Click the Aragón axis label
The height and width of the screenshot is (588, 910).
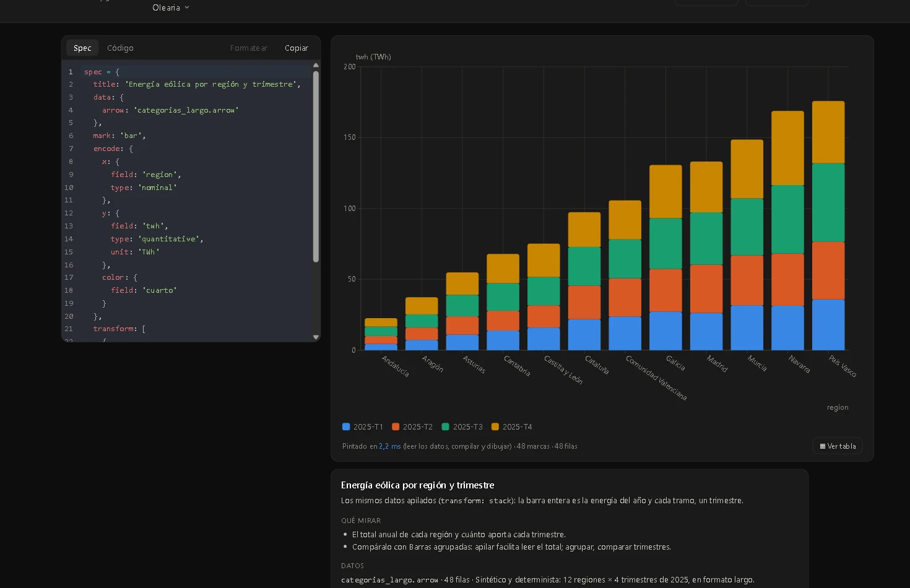pyautogui.click(x=433, y=363)
